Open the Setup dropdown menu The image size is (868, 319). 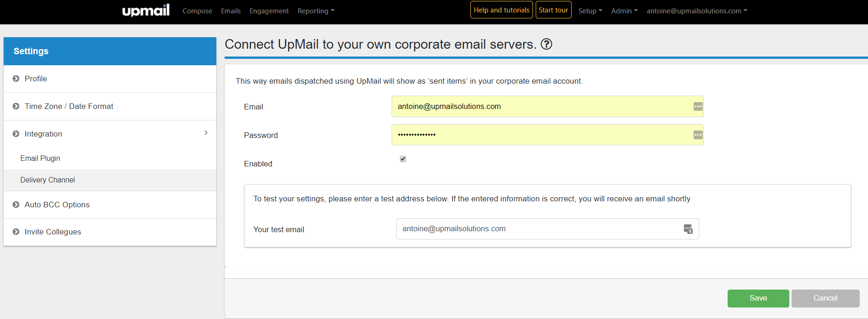590,11
